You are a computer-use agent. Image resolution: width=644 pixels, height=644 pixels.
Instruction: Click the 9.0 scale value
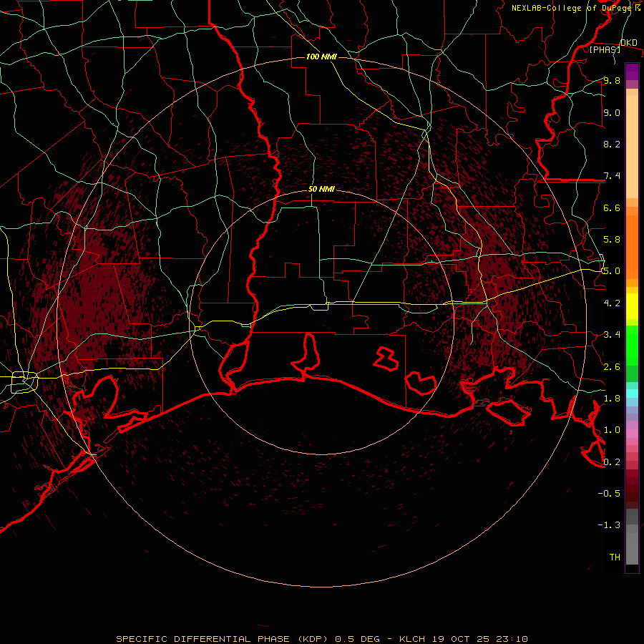coord(612,112)
